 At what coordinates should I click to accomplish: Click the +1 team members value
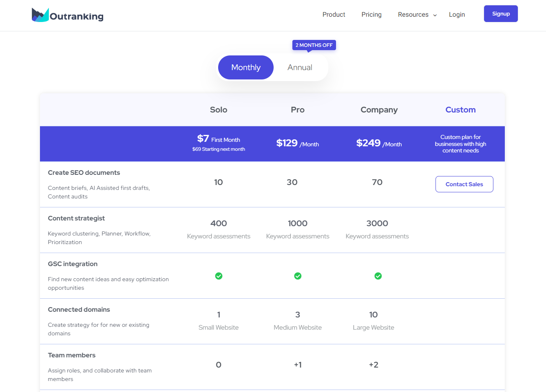click(x=298, y=365)
